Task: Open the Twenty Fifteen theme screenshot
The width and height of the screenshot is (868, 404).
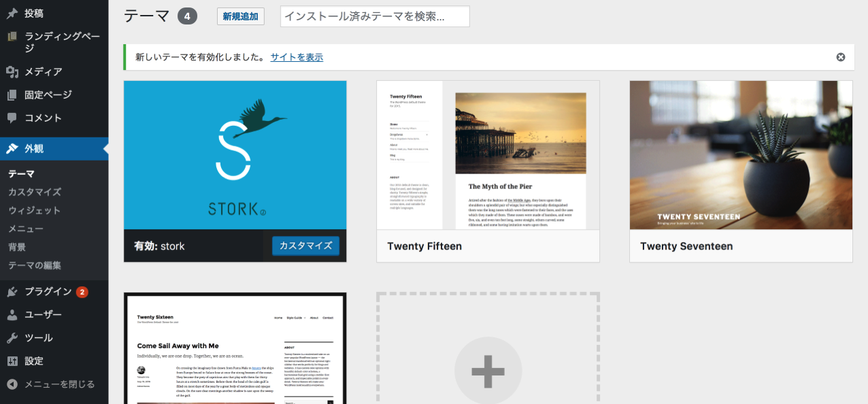Action: (x=488, y=155)
